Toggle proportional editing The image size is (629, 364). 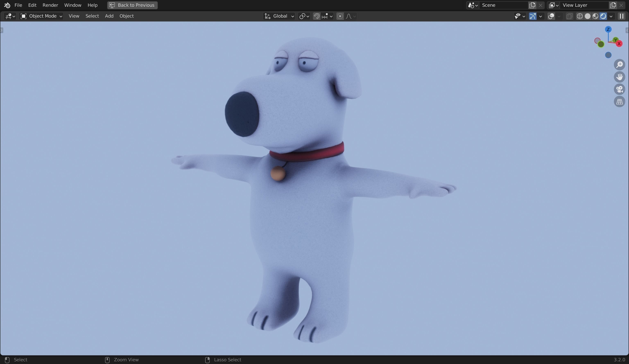click(x=340, y=16)
